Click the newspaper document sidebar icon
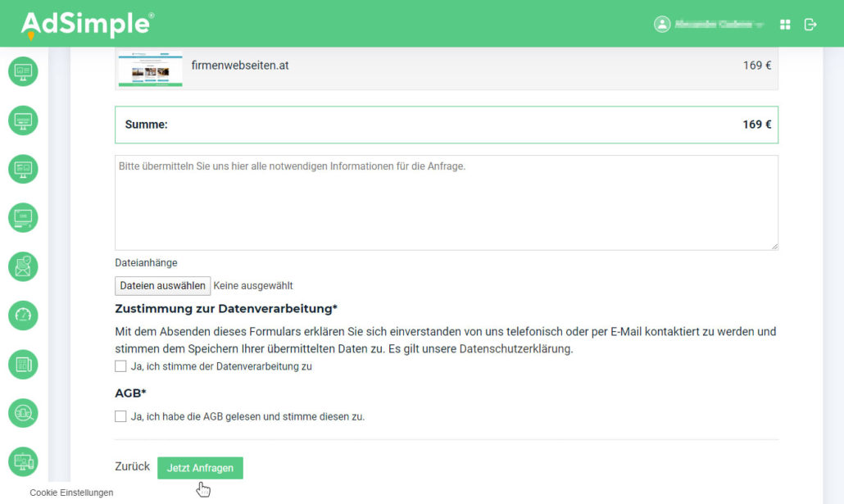 [23, 365]
